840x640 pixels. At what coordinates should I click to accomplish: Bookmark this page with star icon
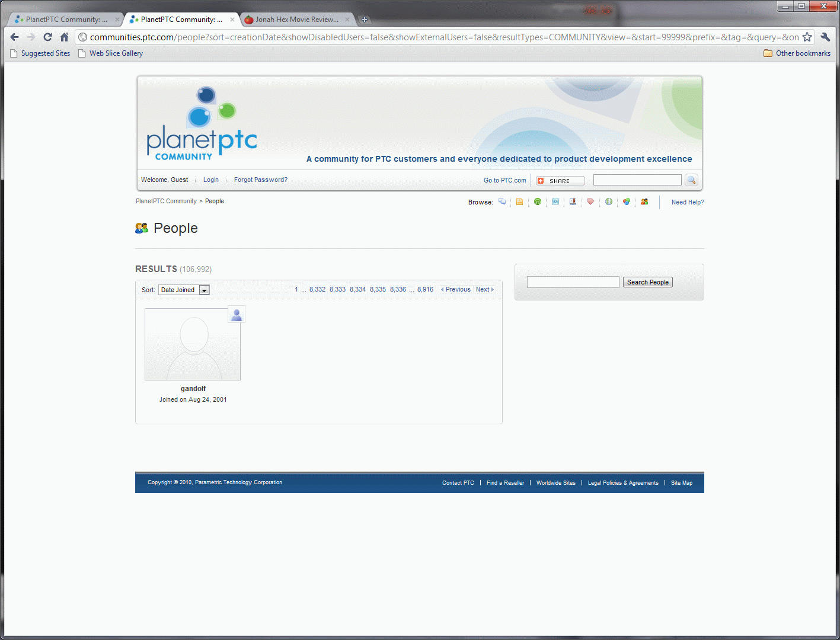[x=807, y=37]
